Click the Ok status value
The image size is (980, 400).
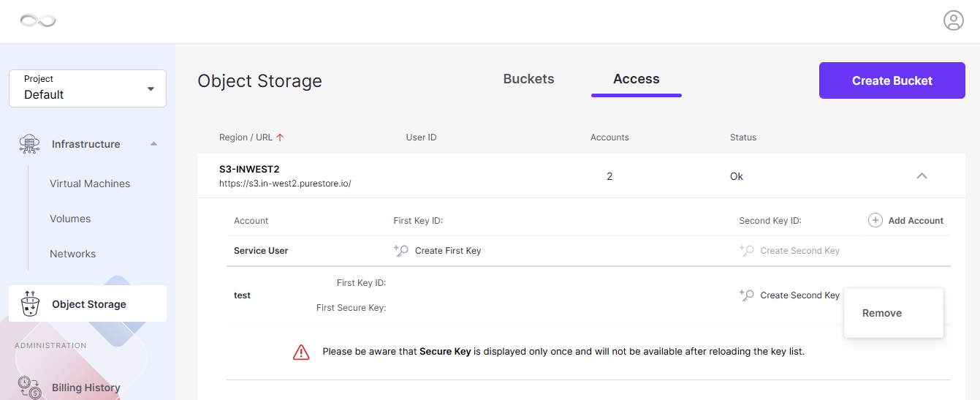737,176
